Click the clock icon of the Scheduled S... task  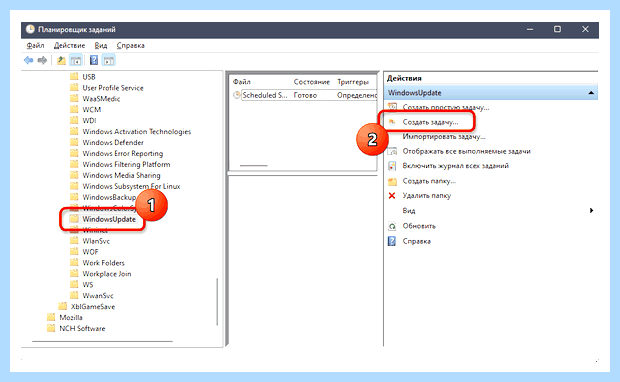pyautogui.click(x=237, y=95)
